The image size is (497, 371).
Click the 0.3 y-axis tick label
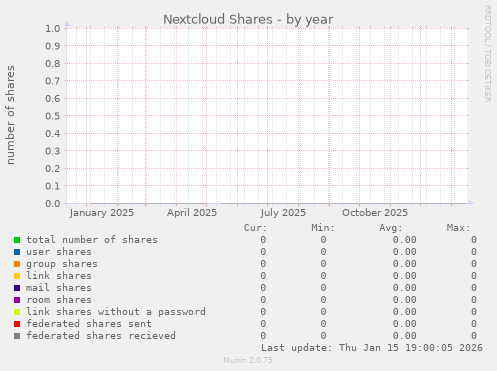(x=53, y=151)
